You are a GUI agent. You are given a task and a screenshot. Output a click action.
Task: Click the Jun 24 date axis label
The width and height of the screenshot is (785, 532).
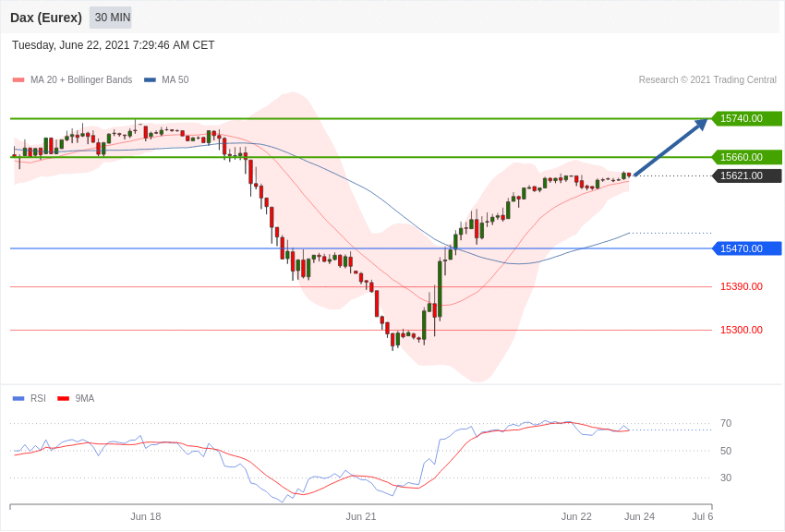639,516
